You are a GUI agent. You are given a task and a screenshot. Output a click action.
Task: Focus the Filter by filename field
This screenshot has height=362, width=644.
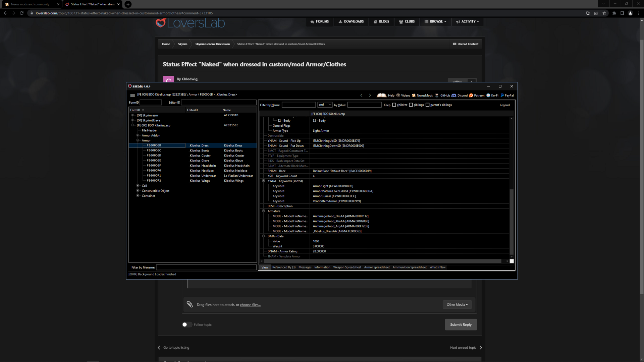[206, 267]
